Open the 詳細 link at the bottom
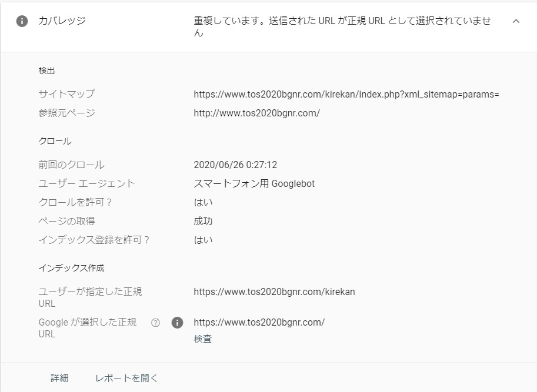This screenshot has width=537, height=392. 59,378
